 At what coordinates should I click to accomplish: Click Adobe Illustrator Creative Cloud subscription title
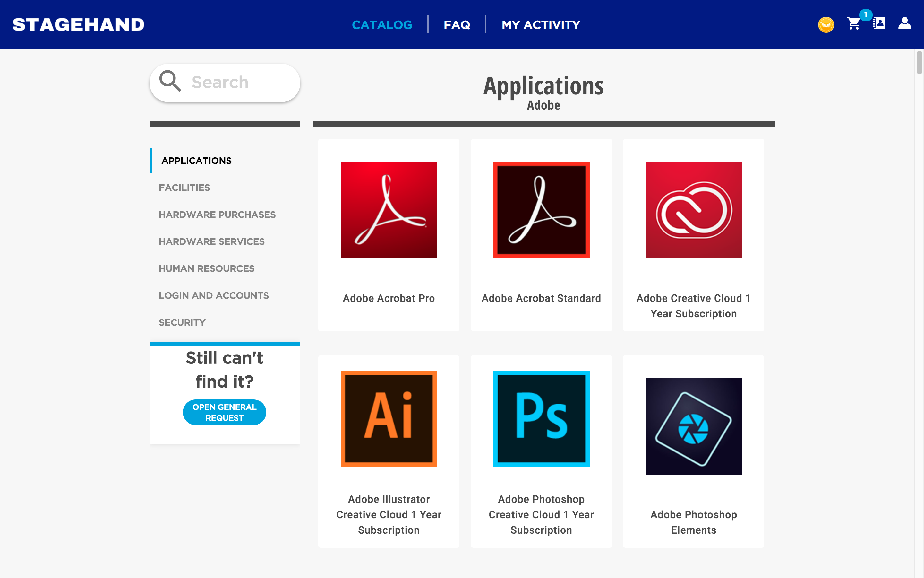click(x=389, y=514)
